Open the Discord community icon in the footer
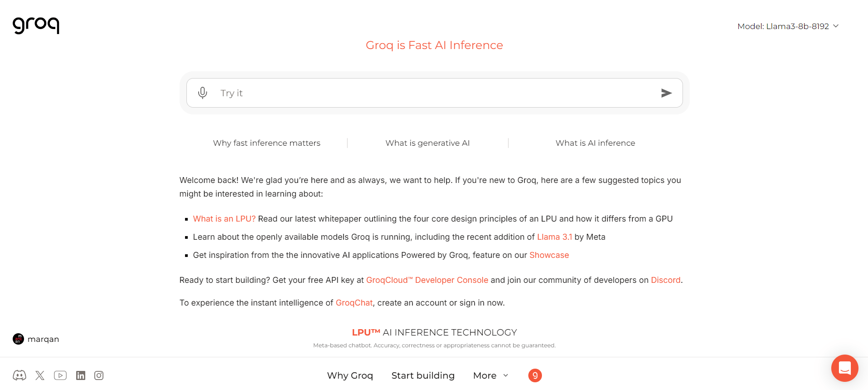The height and width of the screenshot is (390, 868). (19, 375)
